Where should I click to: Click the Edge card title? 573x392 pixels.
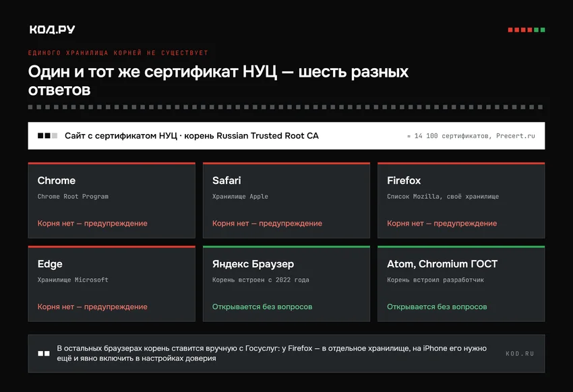pos(50,264)
